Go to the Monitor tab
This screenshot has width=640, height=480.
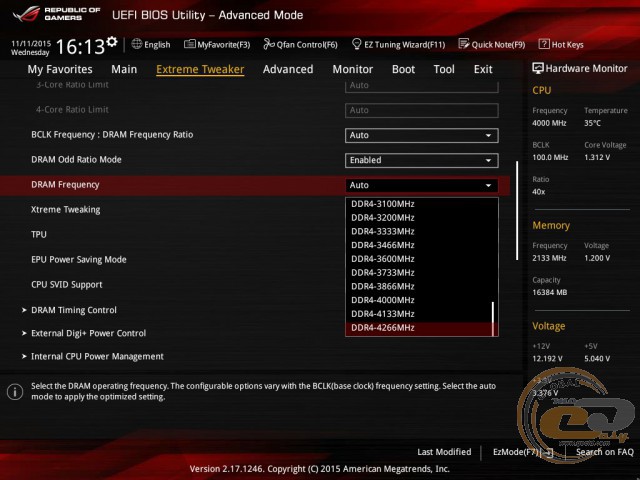353,69
